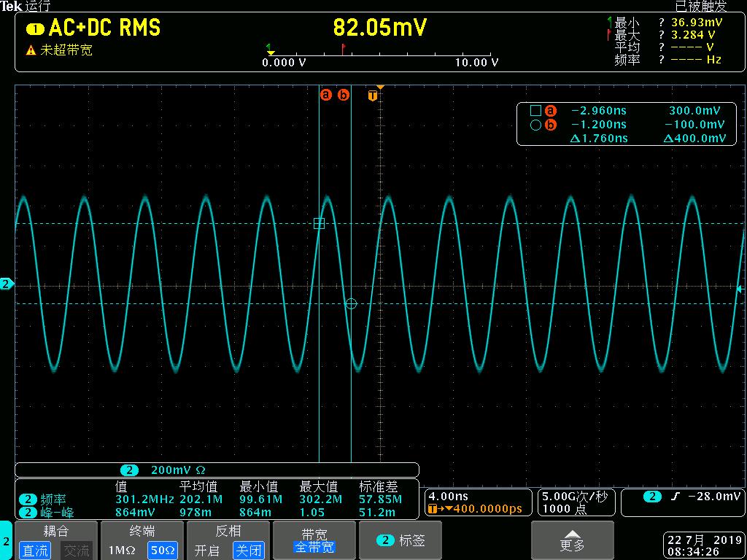Select cursor a marker at top
The height and width of the screenshot is (560, 747).
click(x=325, y=95)
